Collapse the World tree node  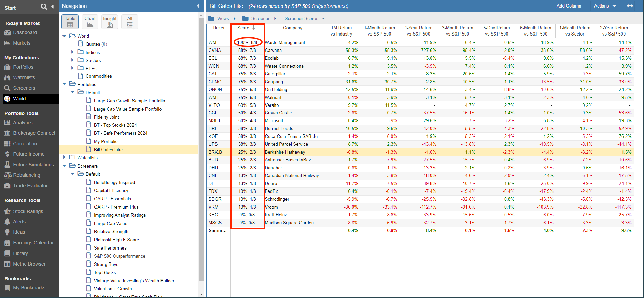point(64,36)
